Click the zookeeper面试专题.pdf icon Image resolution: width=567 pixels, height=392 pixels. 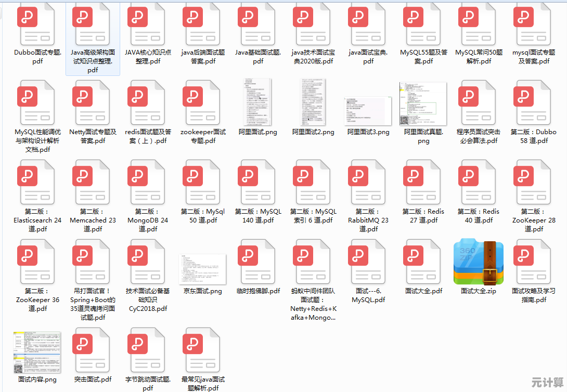(x=203, y=103)
